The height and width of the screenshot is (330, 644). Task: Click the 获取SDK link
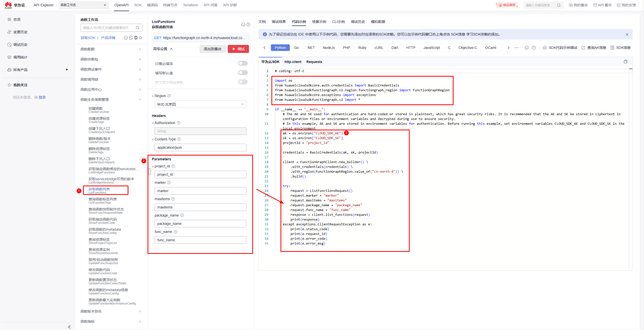coord(88,38)
